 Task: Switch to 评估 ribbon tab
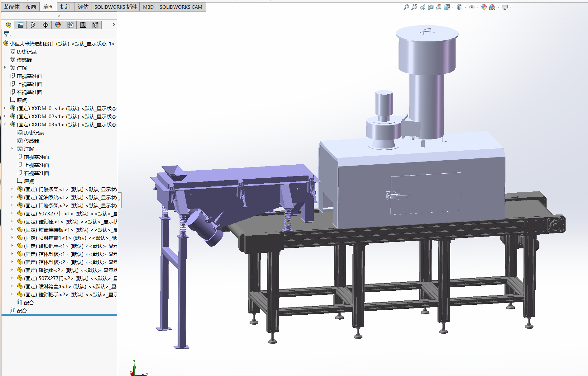(x=83, y=7)
